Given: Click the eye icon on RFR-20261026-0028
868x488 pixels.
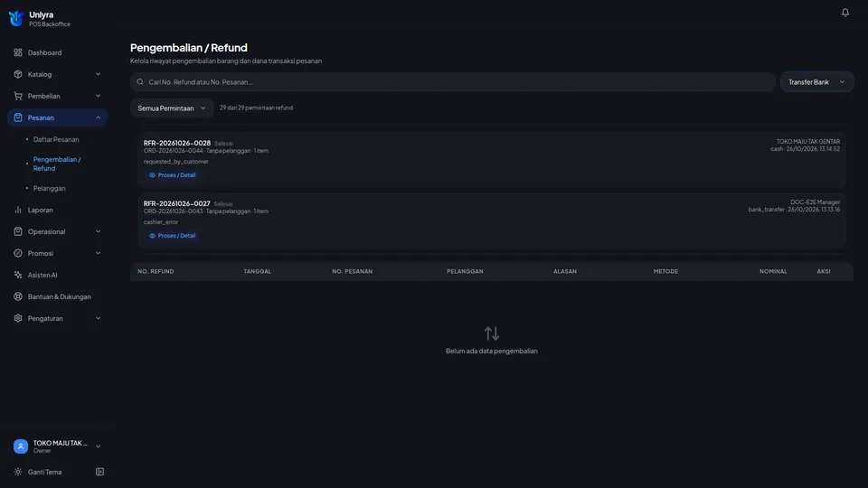Looking at the screenshot, I should (x=152, y=174).
